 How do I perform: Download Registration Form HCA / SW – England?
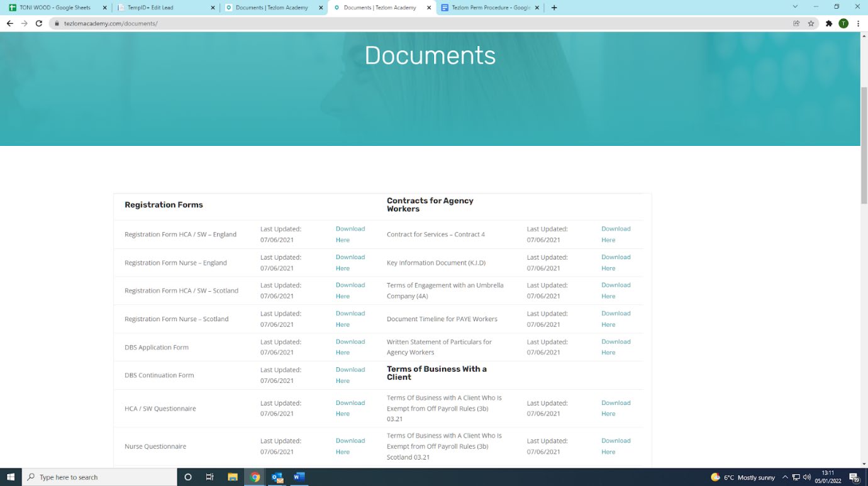tap(350, 234)
